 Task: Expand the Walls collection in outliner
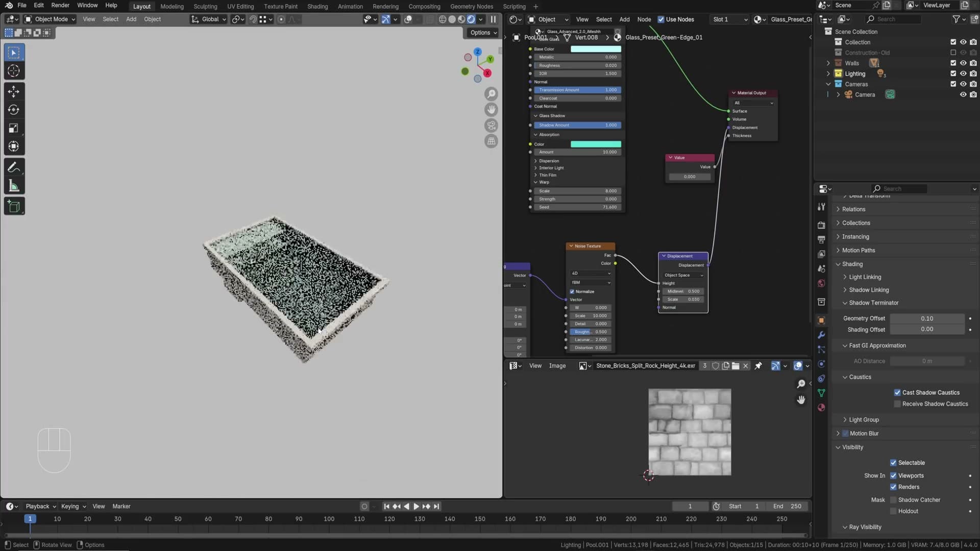(x=828, y=63)
